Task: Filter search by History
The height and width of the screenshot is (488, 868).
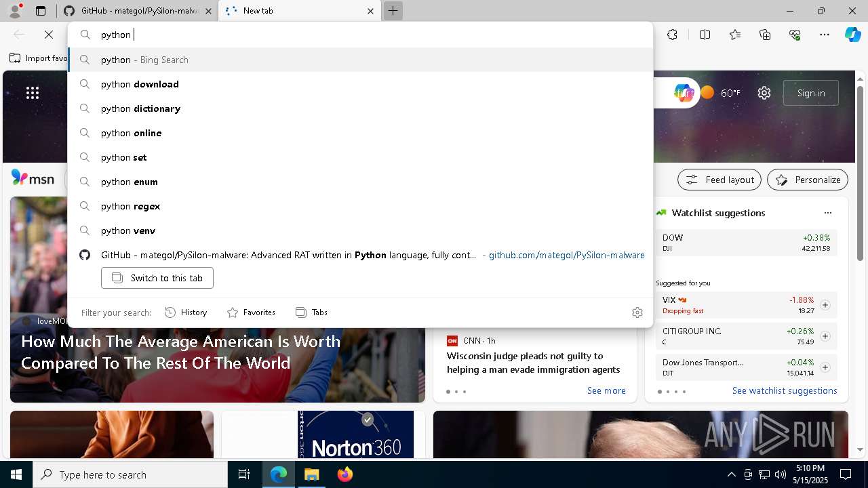Action: [x=186, y=312]
